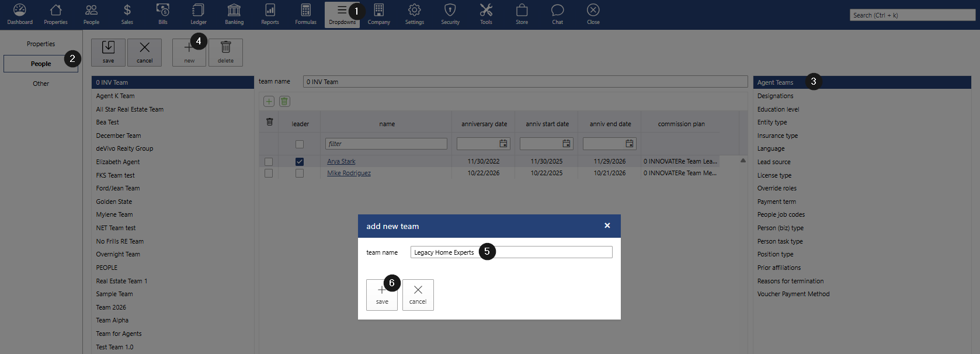Select Designations in the dropdown list
The image size is (980, 354).
pyautogui.click(x=775, y=96)
